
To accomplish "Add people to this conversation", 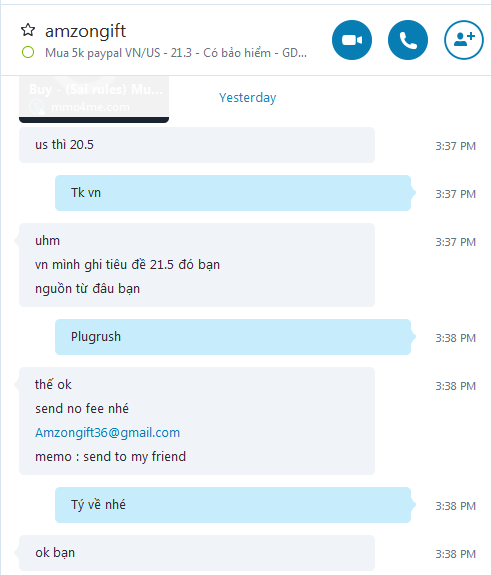I will 464,40.
